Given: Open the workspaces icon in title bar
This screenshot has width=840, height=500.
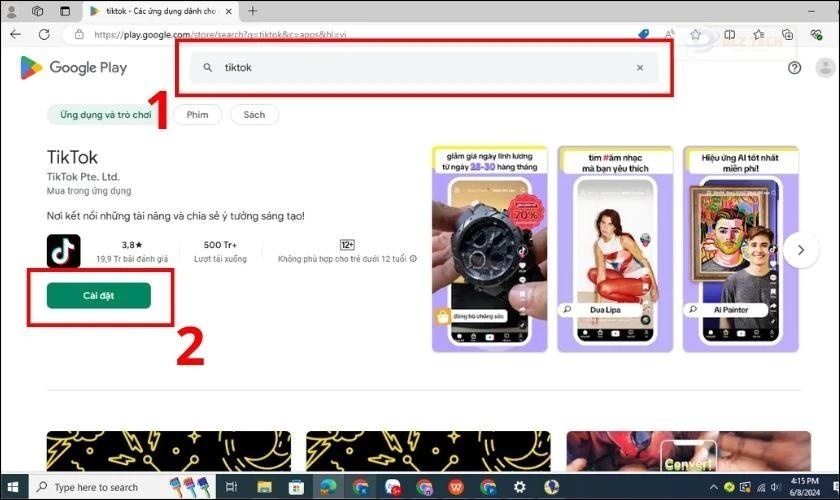Looking at the screenshot, I should pyautogui.click(x=38, y=11).
